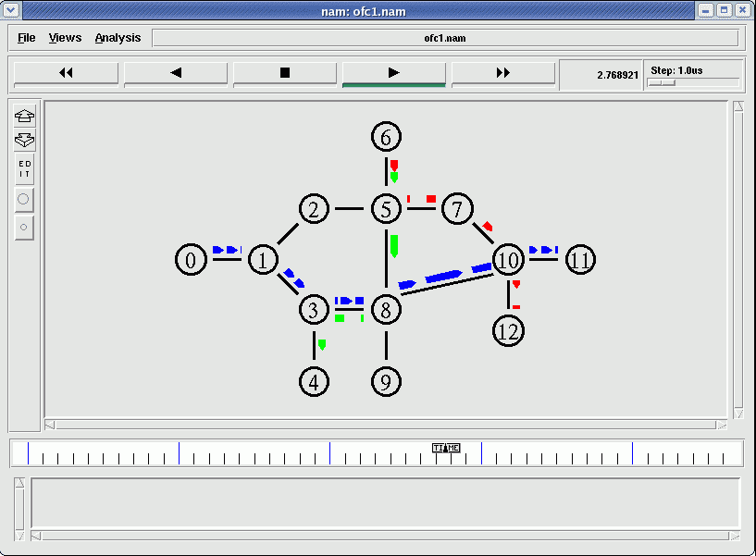The width and height of the screenshot is (756, 556).
Task: Click the zoom in arrow icon
Action: 24,116
